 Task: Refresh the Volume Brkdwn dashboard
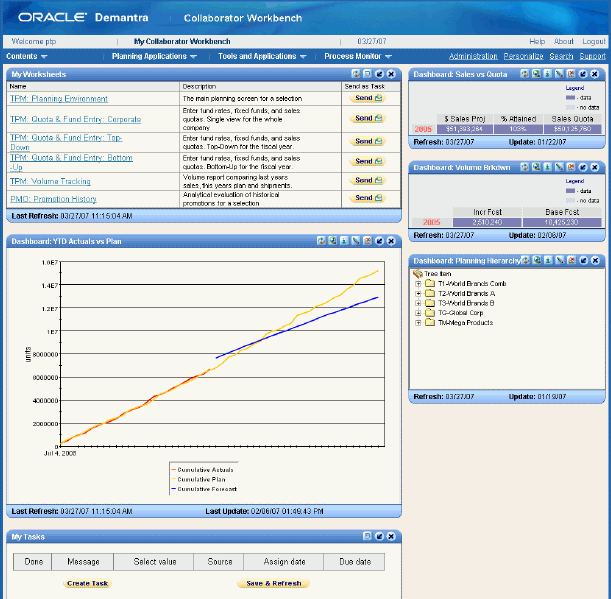pyautogui.click(x=524, y=167)
